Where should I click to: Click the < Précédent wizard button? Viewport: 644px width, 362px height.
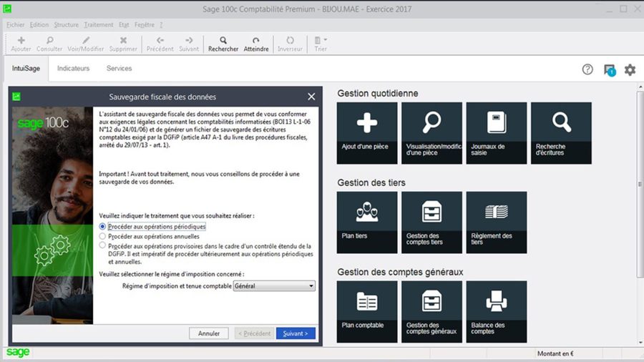pos(254,333)
